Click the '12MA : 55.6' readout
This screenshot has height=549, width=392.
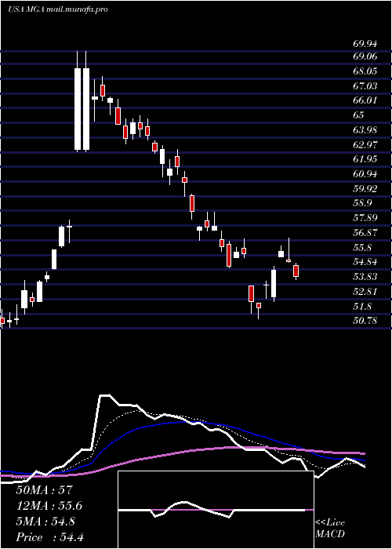tap(49, 506)
